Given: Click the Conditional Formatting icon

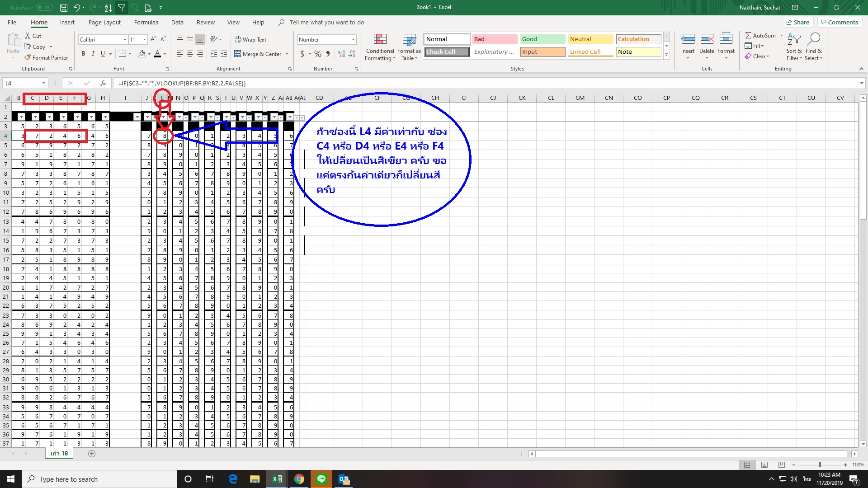Looking at the screenshot, I should 380,40.
